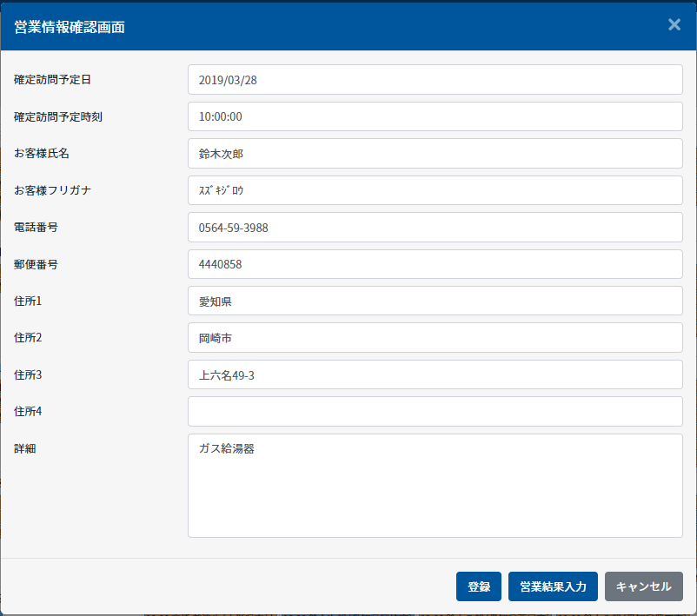Click the キャンセル button
This screenshot has width=697, height=616.
643,586
